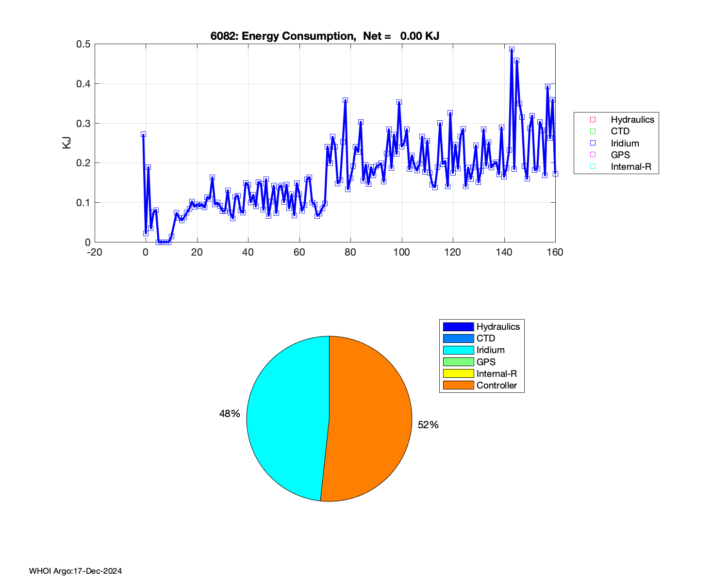Click the green GPS swatch in pie legend
The height and width of the screenshot is (582, 728).
click(458, 362)
